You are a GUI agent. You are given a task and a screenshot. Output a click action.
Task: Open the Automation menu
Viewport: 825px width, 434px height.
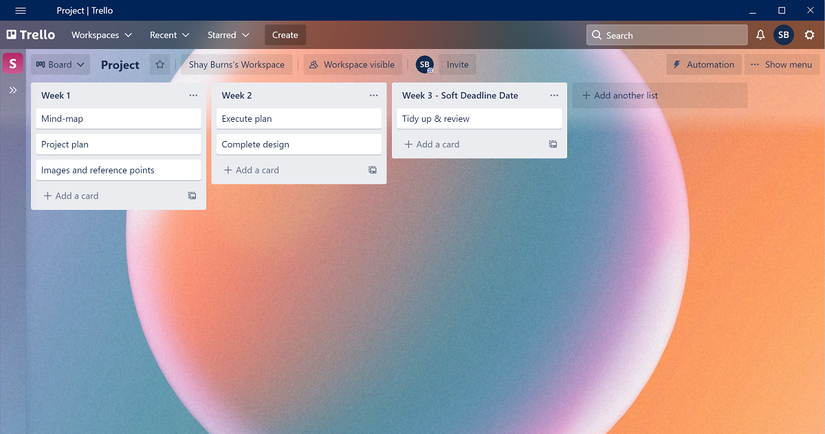point(704,64)
